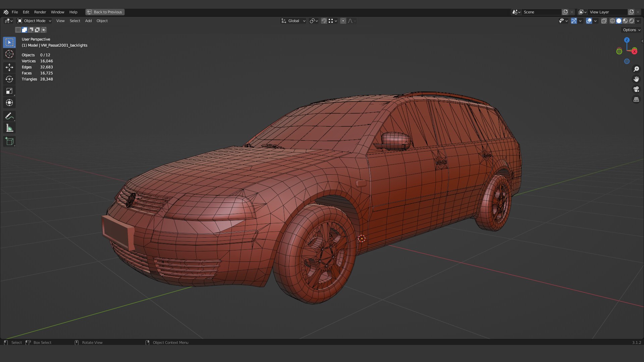Select the Measure ruler tool
The height and width of the screenshot is (362, 644).
9,128
